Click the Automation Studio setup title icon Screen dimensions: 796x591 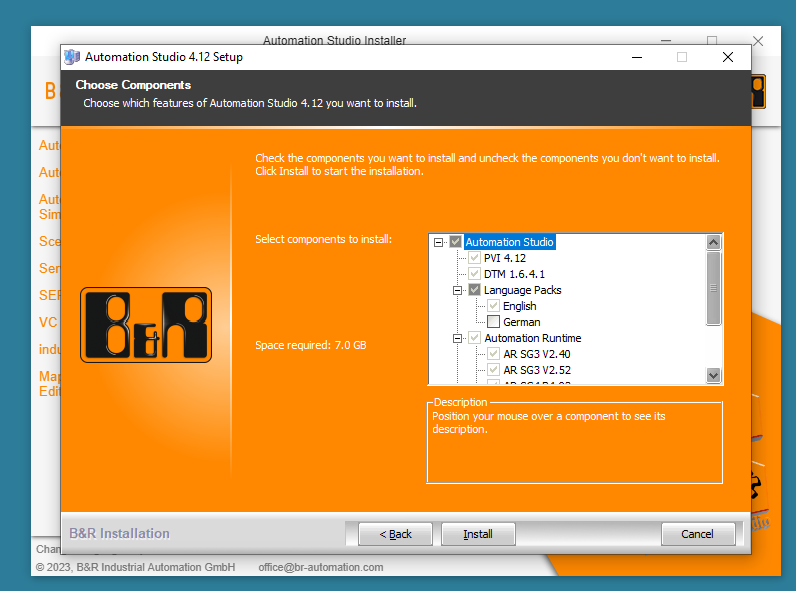point(72,57)
